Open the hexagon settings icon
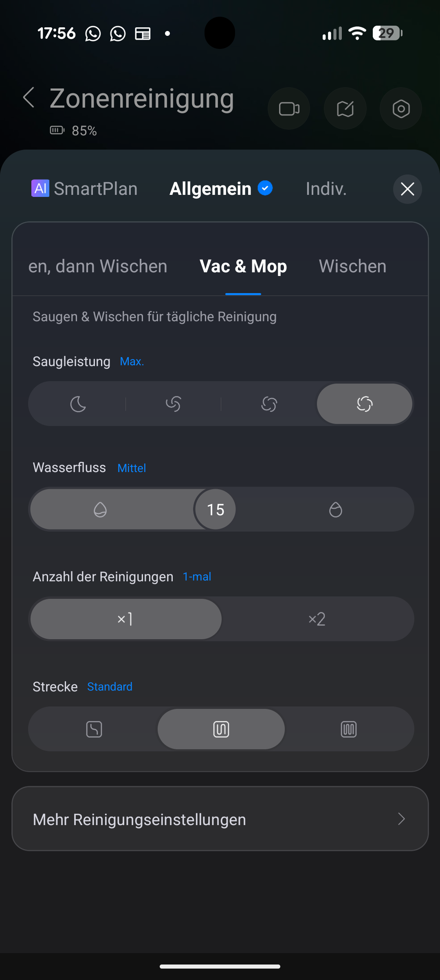Screen dimensions: 440x980 (x=401, y=109)
